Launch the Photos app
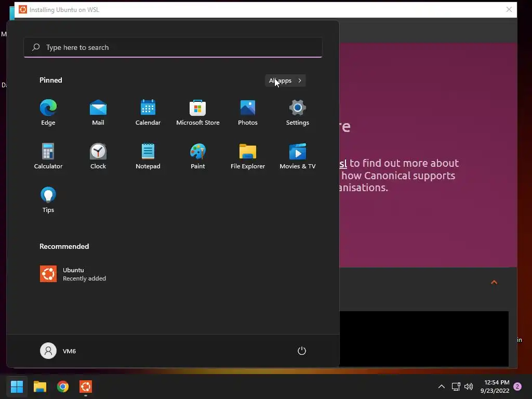The width and height of the screenshot is (532, 399). pos(248,113)
